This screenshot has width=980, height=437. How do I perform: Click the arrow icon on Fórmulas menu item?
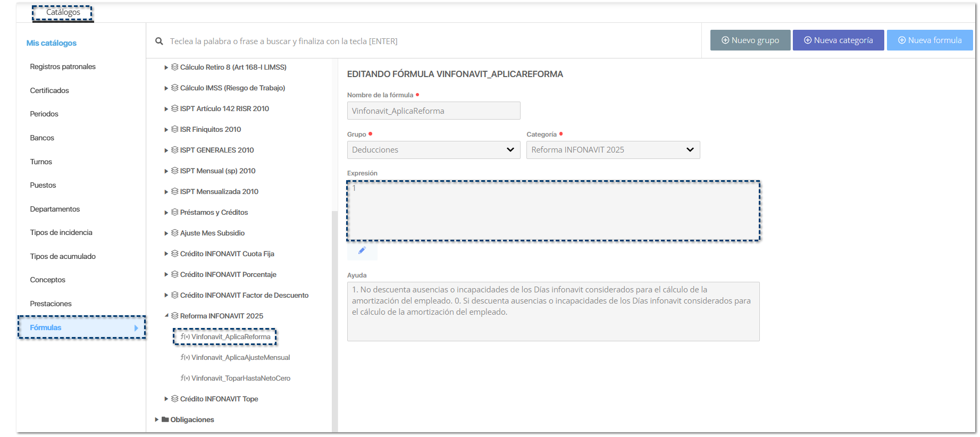pyautogui.click(x=136, y=328)
